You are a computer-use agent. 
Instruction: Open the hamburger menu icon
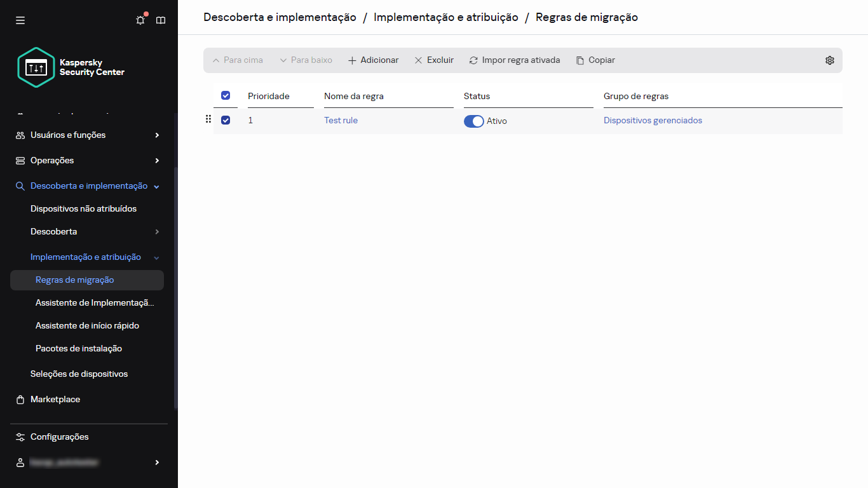pos(20,20)
